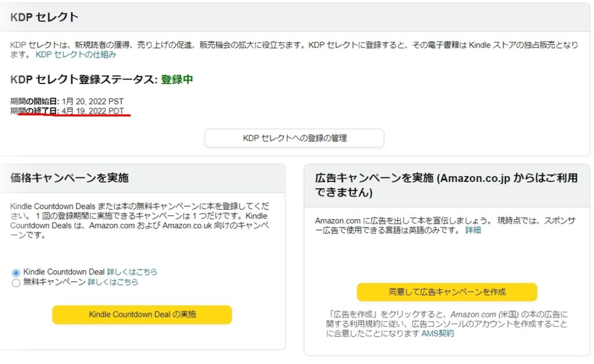The image size is (594, 364).
Task: Open 詳しくはこちら link beside Kindle Countdown Deal
Action: click(x=132, y=272)
